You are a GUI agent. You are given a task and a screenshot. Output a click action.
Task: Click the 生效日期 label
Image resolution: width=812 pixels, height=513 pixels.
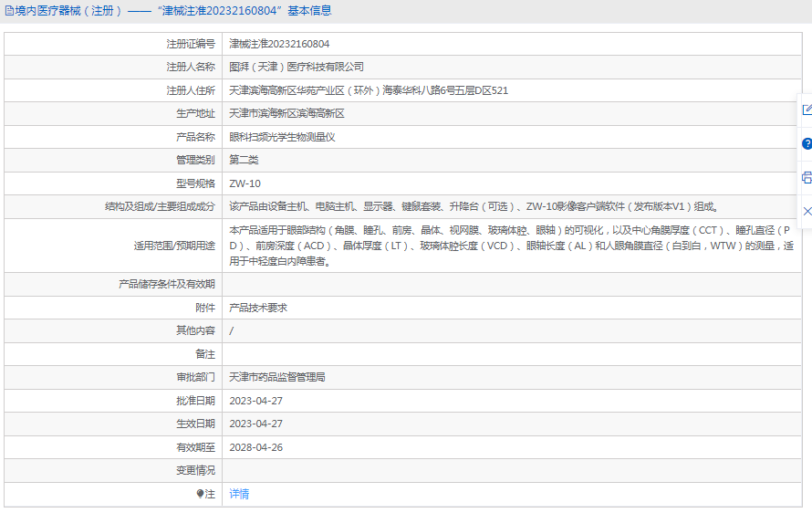pos(195,424)
